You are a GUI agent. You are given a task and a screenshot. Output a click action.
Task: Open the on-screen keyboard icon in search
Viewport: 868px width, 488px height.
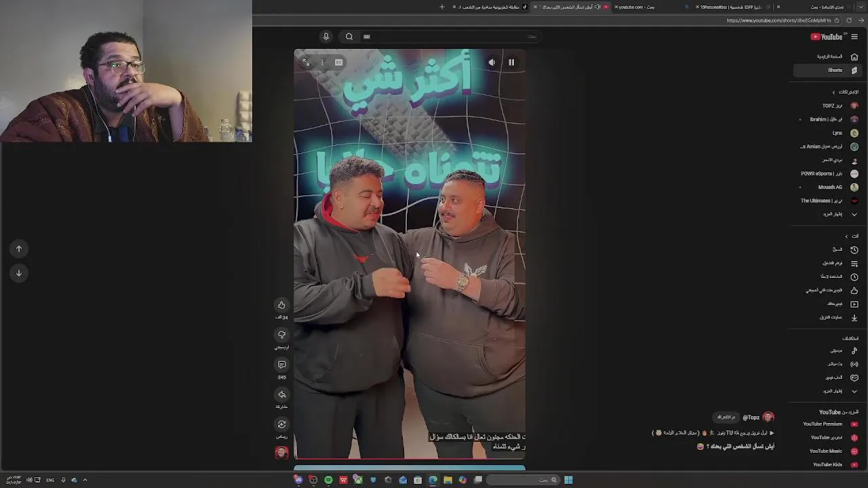point(367,37)
